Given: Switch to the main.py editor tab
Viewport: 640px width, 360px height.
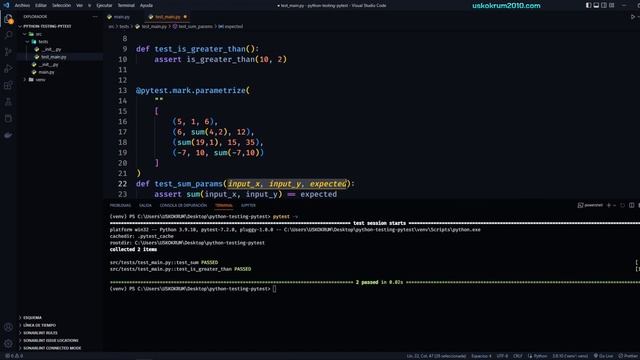Looking at the screenshot, I should (122, 17).
